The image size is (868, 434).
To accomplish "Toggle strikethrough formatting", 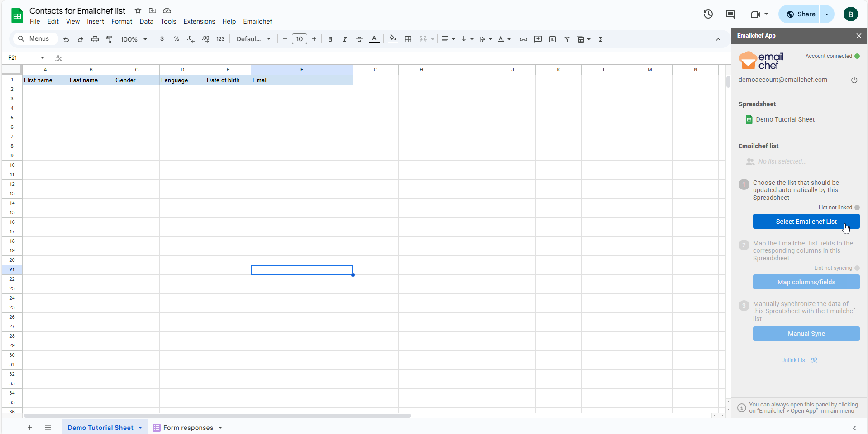I will click(x=359, y=39).
